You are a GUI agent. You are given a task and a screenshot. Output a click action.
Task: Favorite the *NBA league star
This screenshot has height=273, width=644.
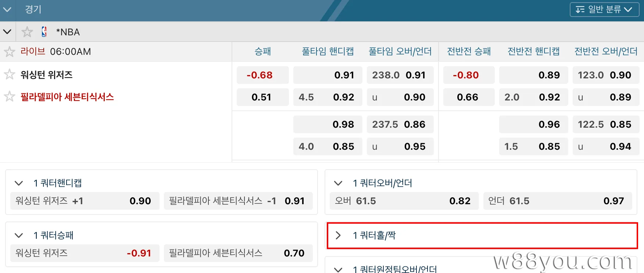[x=27, y=32]
